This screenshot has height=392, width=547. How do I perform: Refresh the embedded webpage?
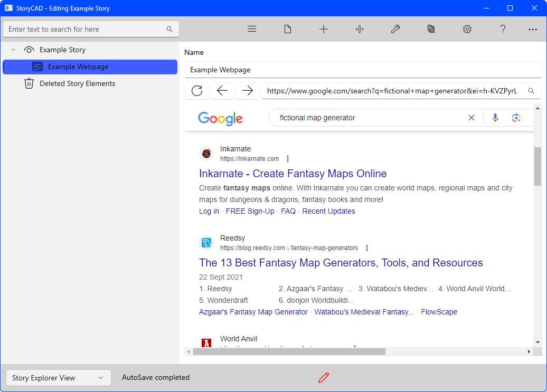197,91
